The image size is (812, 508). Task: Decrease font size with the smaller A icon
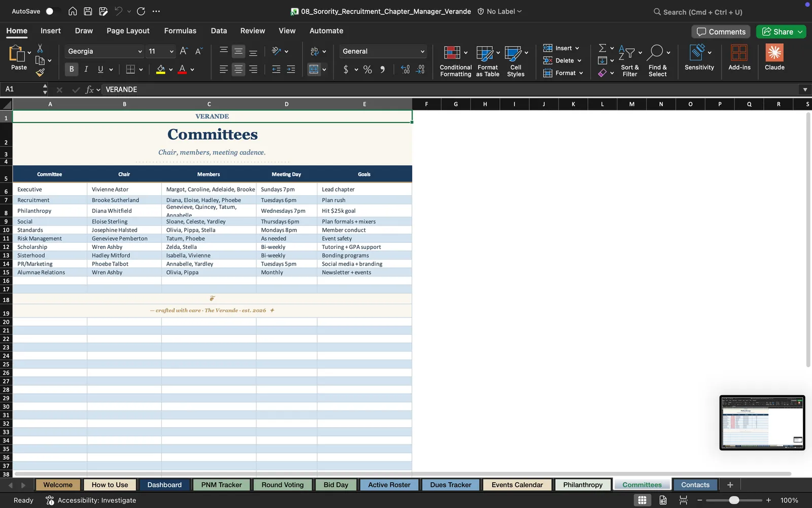point(198,51)
